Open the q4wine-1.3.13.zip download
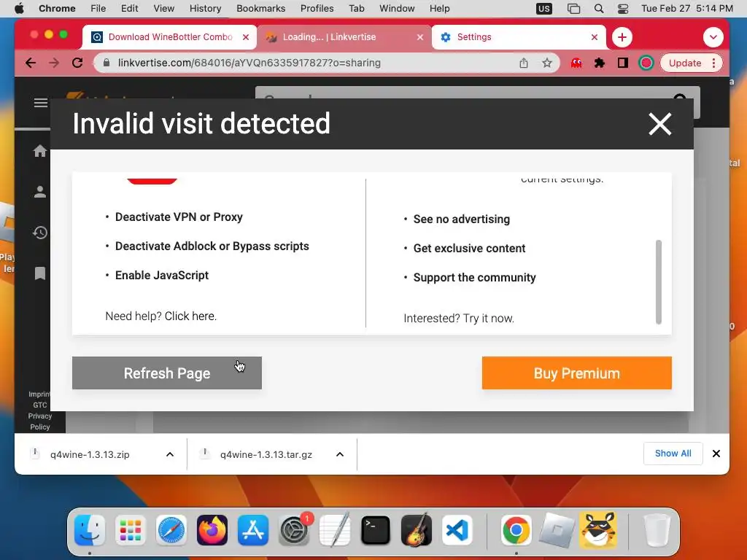Image resolution: width=747 pixels, height=560 pixels. 90,454
